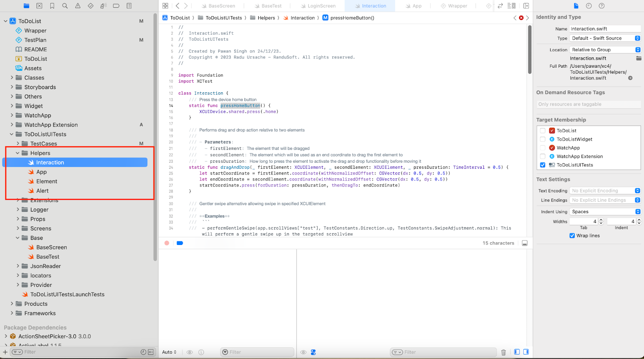Screen dimensions: 644x359
Task: Increase the Tab width stepper
Action: (601, 220)
